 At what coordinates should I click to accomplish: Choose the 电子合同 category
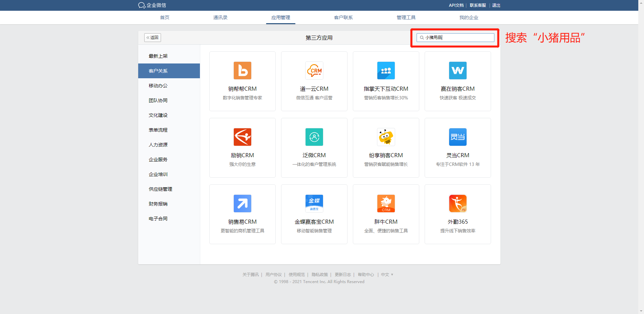169,219
